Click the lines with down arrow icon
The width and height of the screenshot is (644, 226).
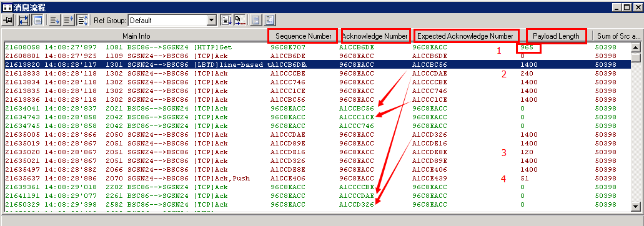tap(54, 20)
